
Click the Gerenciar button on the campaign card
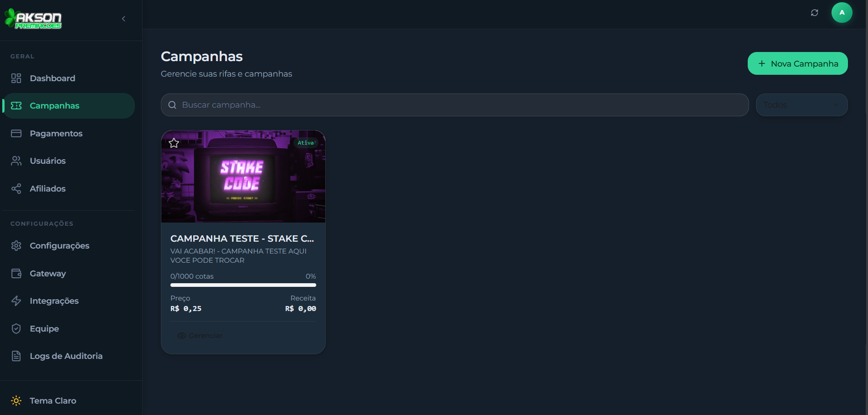pos(200,336)
